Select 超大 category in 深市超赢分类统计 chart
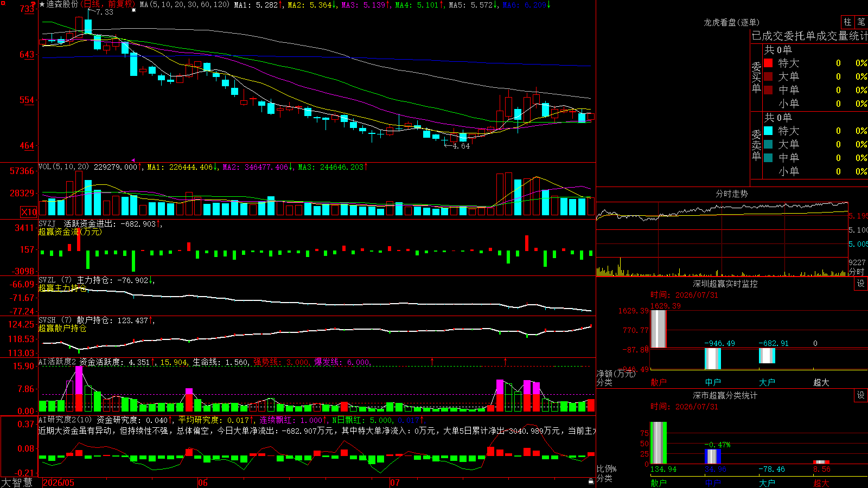 click(x=821, y=483)
